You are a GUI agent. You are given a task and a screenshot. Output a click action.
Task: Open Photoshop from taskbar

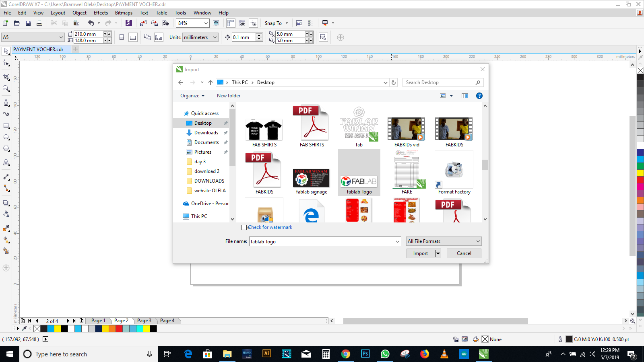pos(365,354)
